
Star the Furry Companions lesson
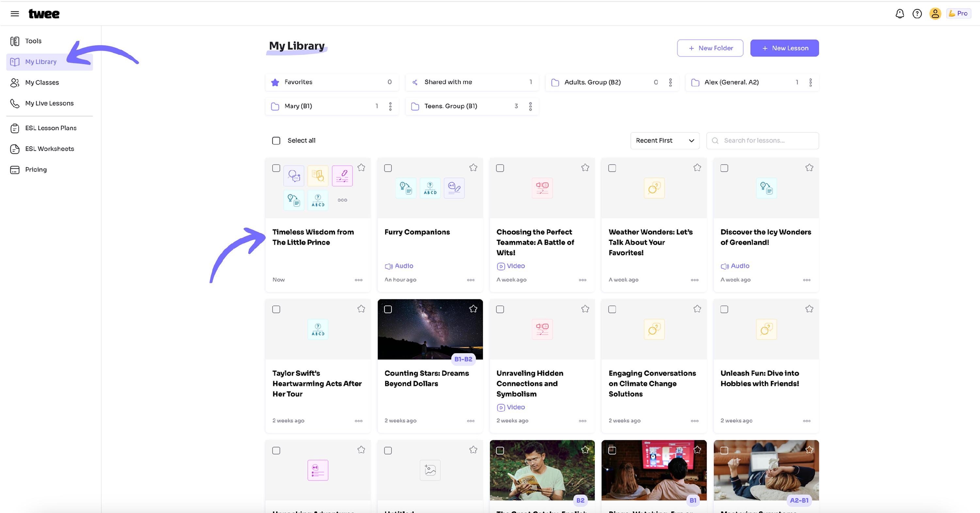pyautogui.click(x=473, y=167)
